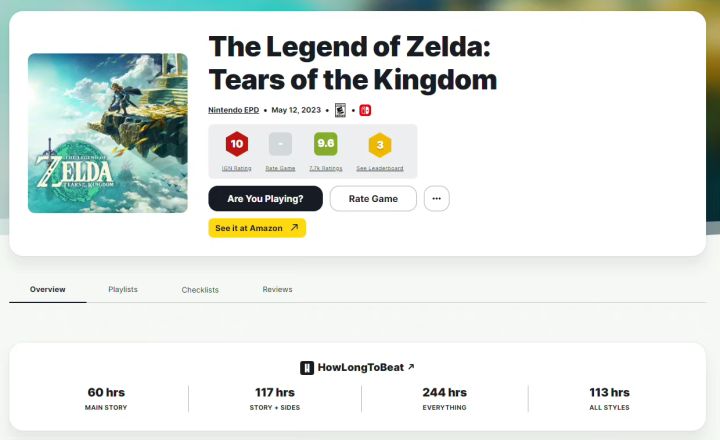This screenshot has width=720, height=440.
Task: Click the yellow leaderboard rank 3 badge
Action: point(378,145)
